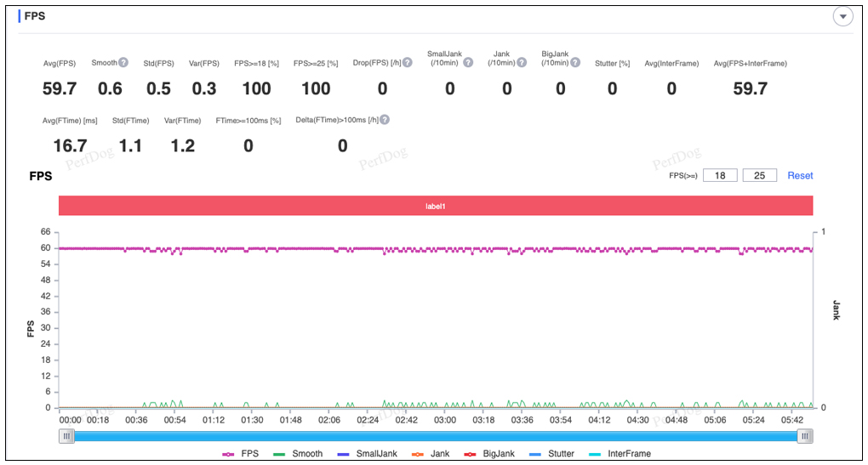This screenshot has height=465, width=868.
Task: Click the Reset link for FPS thresholds
Action: click(800, 176)
